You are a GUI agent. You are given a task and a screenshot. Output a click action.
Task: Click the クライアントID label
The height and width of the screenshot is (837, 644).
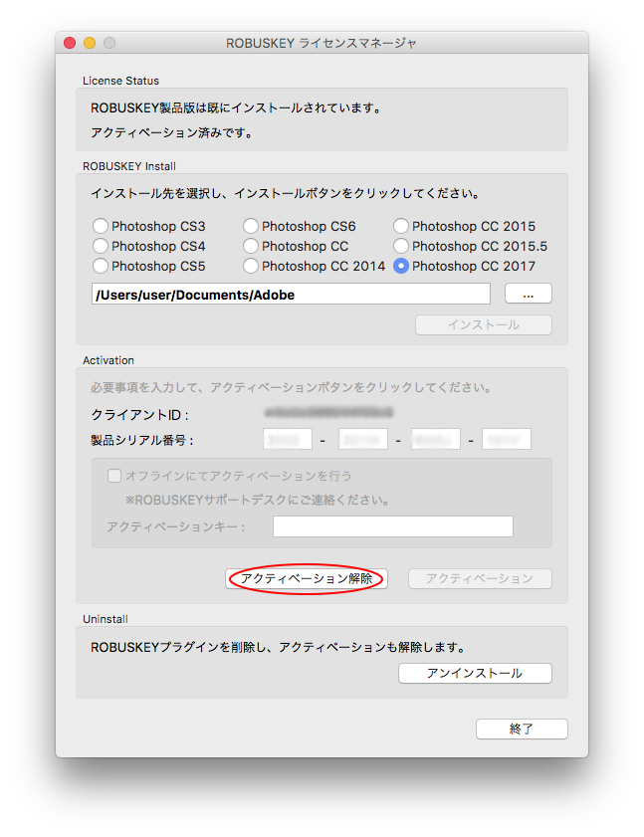coord(139,415)
